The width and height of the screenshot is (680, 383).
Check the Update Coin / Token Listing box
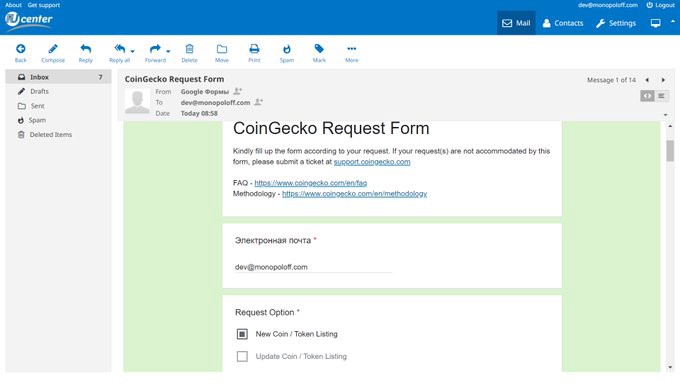pos(242,356)
